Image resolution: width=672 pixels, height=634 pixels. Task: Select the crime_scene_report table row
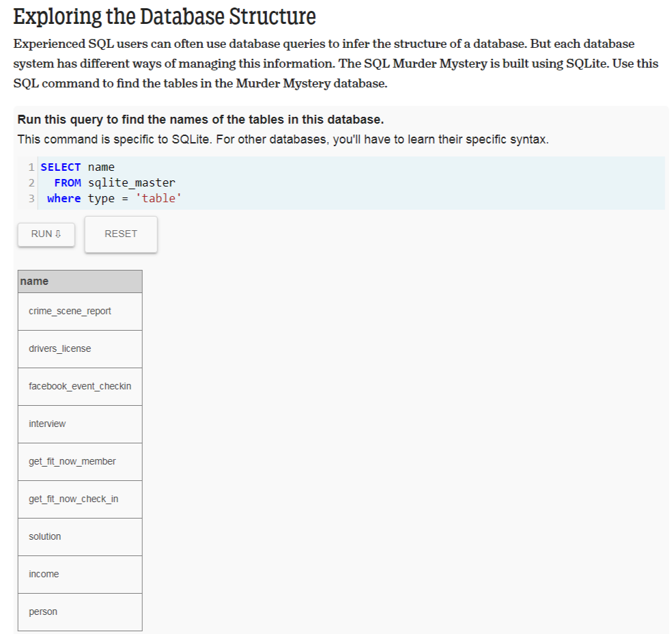[x=80, y=312]
